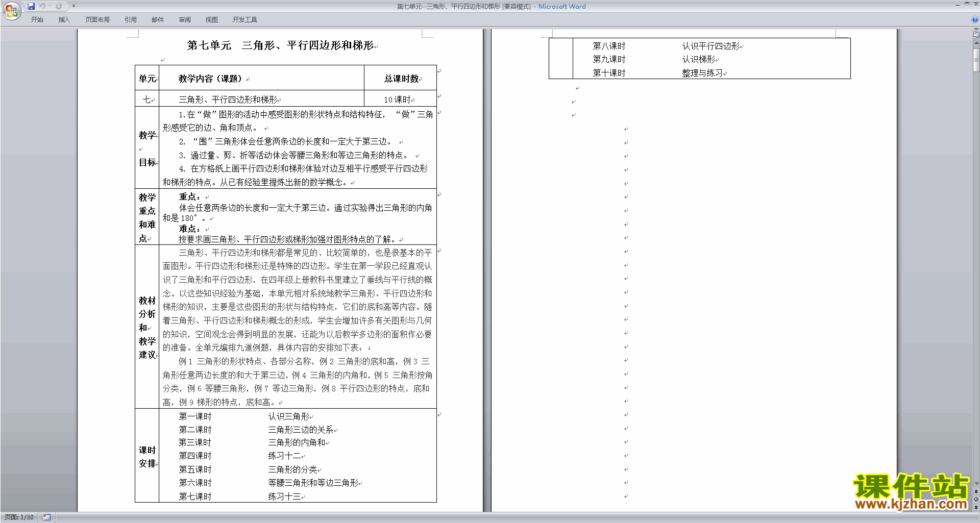
Task: Click the 难点： heading in the table
Action: click(190, 229)
